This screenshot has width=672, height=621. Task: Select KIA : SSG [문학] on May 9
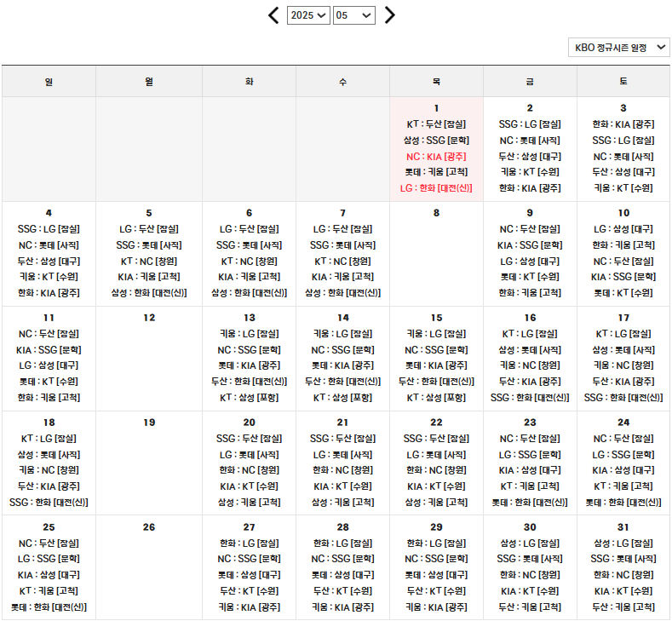530,245
